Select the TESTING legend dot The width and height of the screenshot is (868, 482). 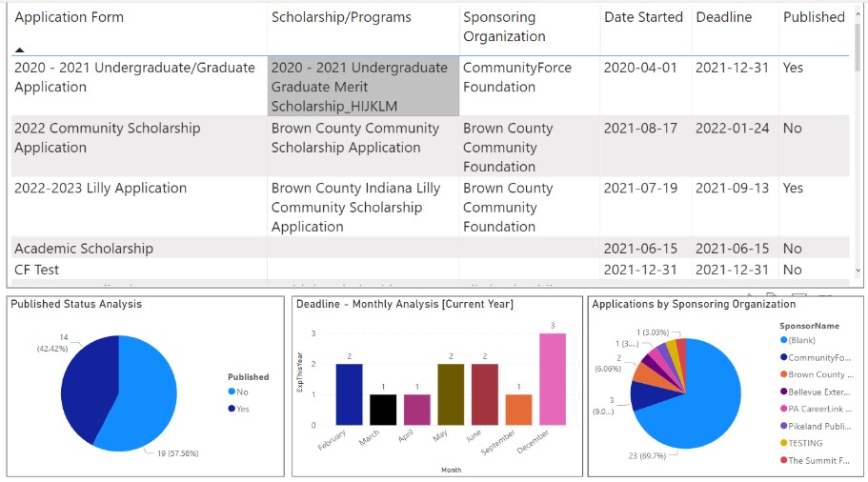783,444
